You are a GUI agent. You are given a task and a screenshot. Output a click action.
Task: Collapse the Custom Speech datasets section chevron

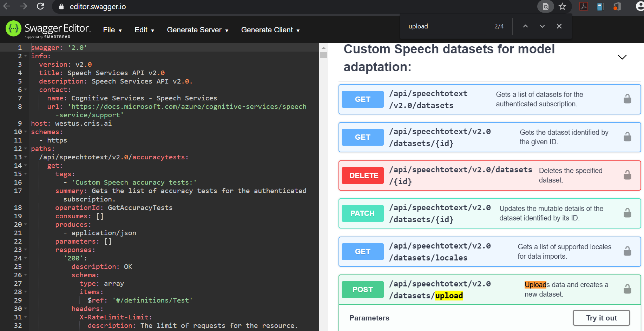(x=622, y=57)
